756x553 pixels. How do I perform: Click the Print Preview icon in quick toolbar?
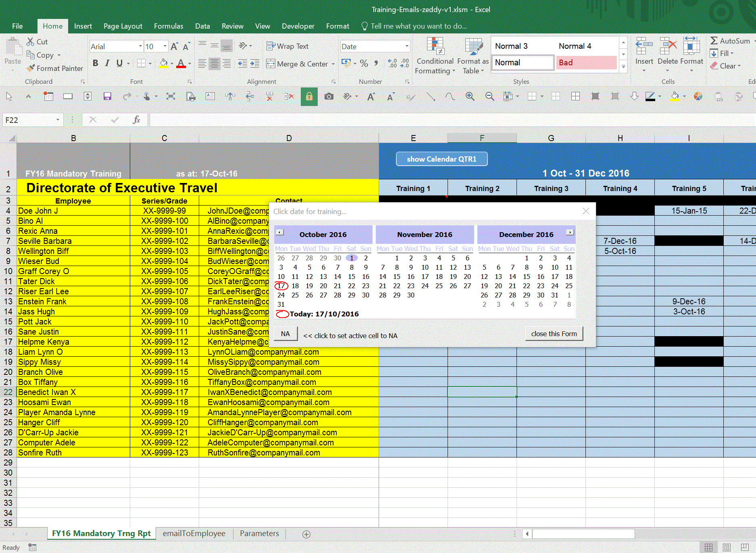(191, 96)
